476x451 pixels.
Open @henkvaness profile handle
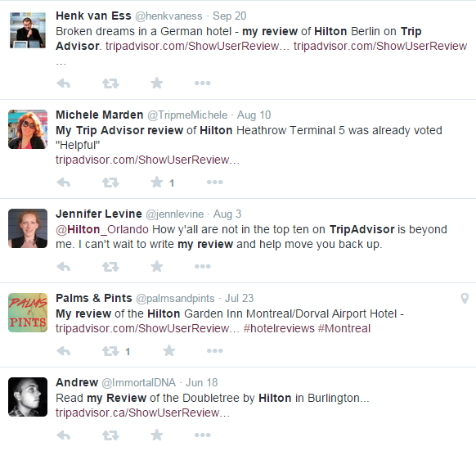tap(168, 16)
